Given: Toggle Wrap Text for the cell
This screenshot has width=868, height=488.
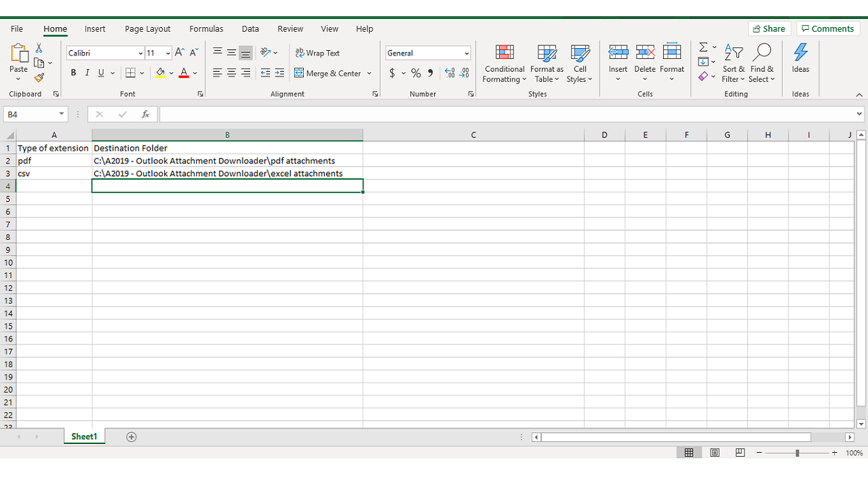Looking at the screenshot, I should [317, 53].
